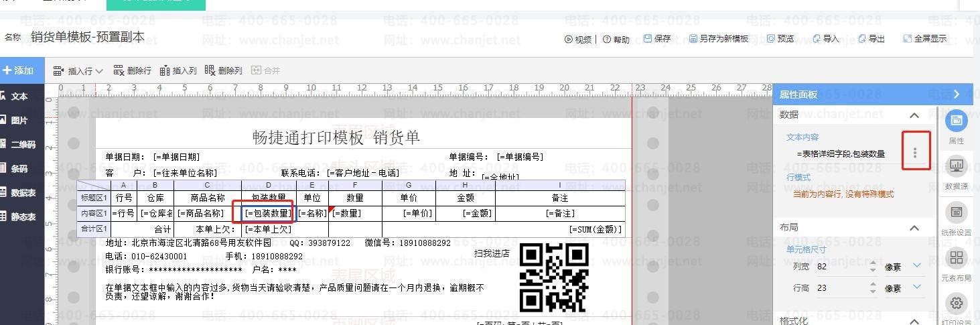Select the [=本单上欠] cell
The width and height of the screenshot is (980, 325).
coord(268,229)
